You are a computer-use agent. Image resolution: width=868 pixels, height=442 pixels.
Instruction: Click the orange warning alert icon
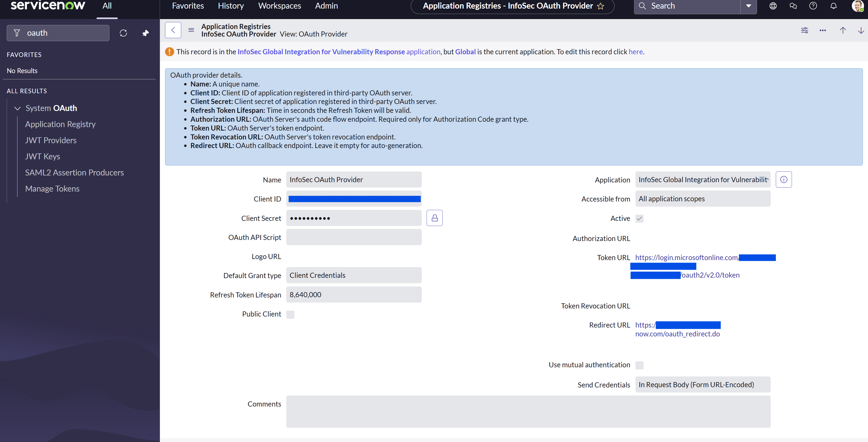[x=170, y=52]
